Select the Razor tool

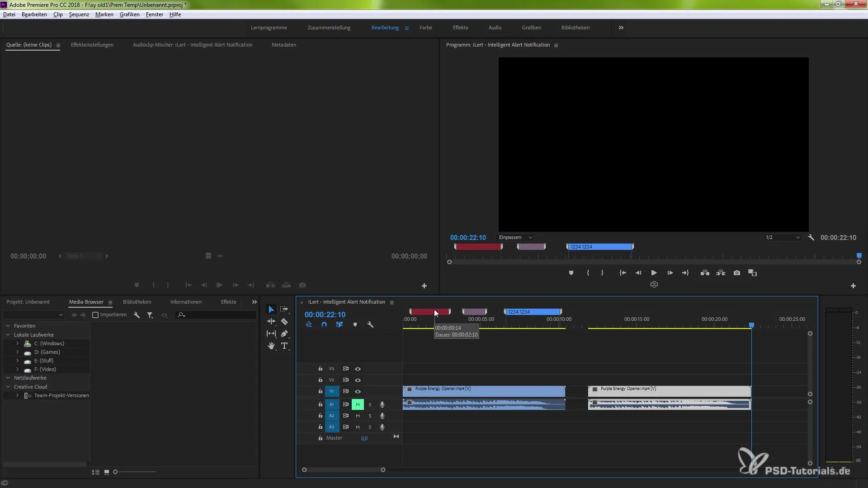pos(284,322)
